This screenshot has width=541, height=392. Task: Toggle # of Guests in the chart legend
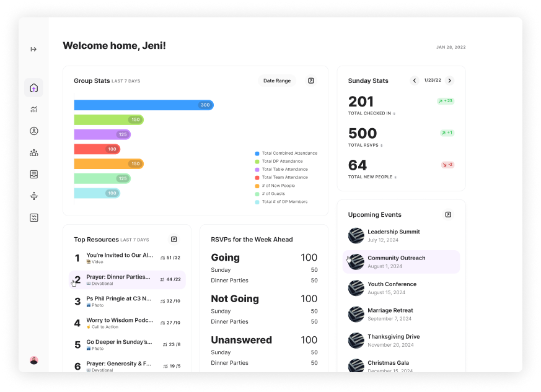[278, 193]
